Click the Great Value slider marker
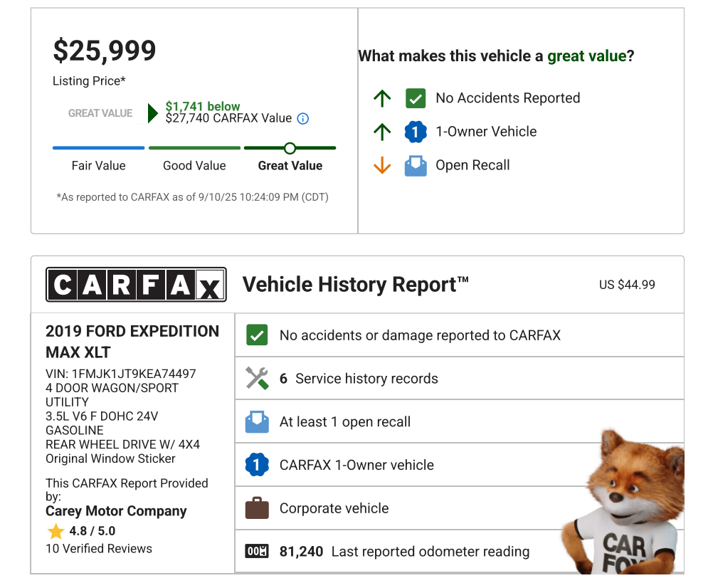 pyautogui.click(x=290, y=148)
